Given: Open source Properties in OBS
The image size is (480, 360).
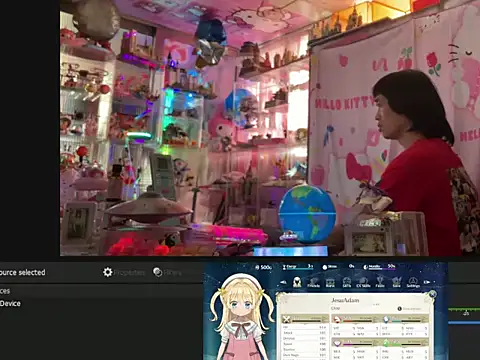Looking at the screenshot, I should pos(124,272).
